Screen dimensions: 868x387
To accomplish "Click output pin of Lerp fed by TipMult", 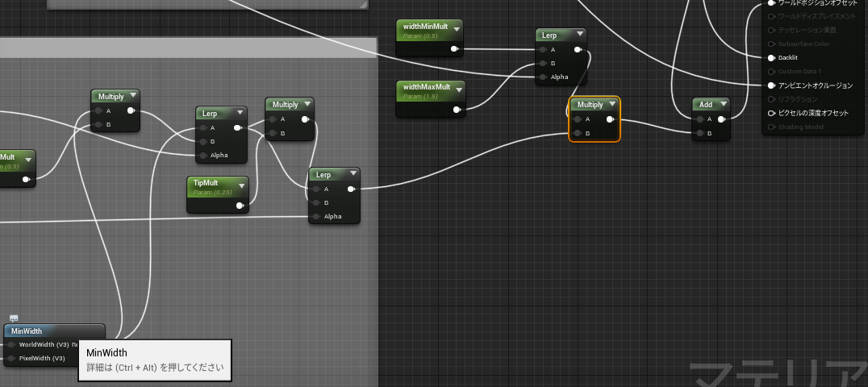I will 238,127.
